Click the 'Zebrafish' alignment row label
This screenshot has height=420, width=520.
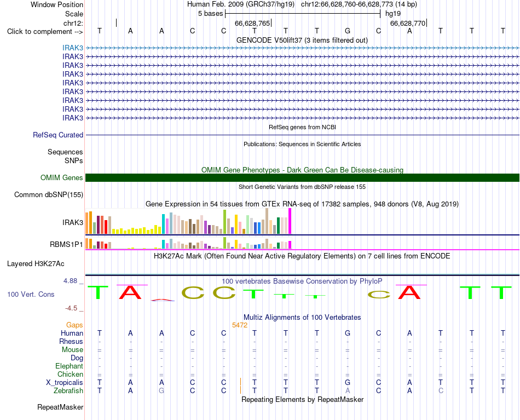68,391
